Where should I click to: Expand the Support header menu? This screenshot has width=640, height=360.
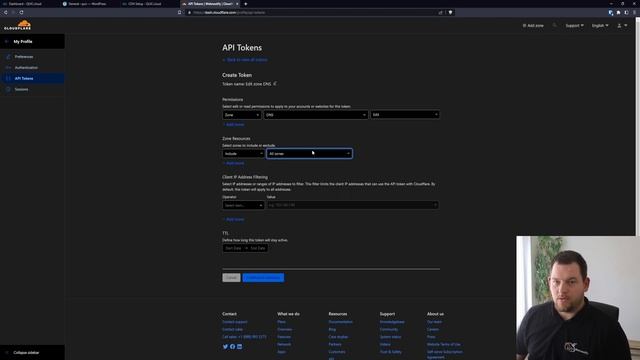574,25
